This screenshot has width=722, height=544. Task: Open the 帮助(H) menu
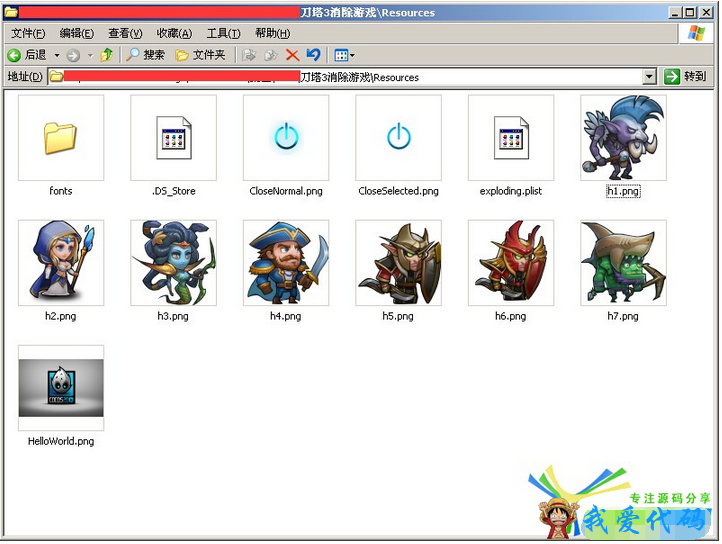(273, 33)
